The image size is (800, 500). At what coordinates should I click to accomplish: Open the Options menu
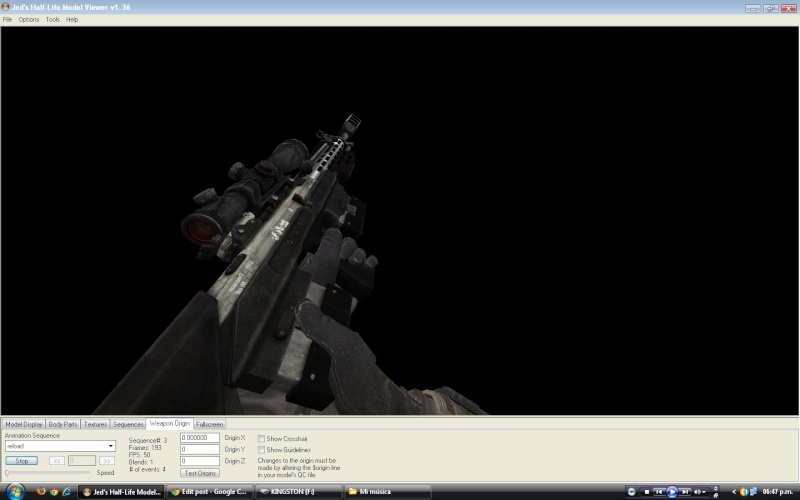click(29, 19)
